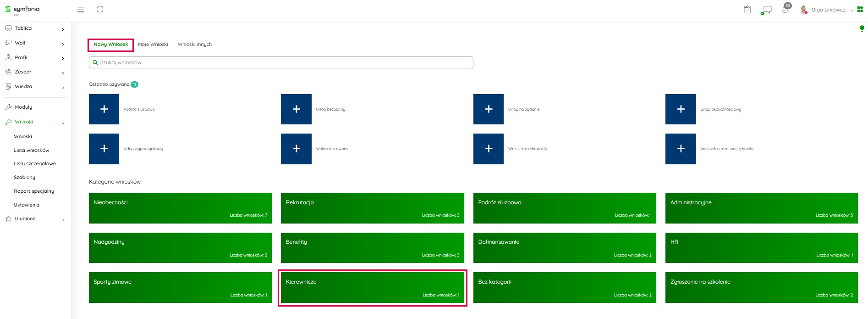The image size is (868, 319).
Task: Open the Kierownicze category tile
Action: pos(372,288)
